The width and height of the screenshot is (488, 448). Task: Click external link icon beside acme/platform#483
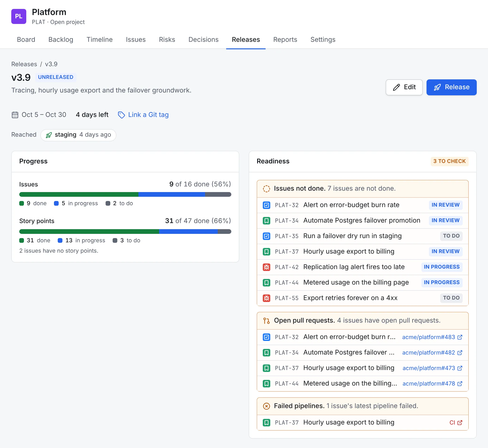click(x=459, y=337)
